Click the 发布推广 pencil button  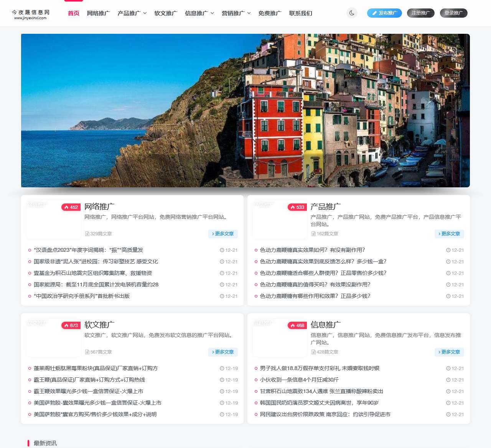click(384, 13)
